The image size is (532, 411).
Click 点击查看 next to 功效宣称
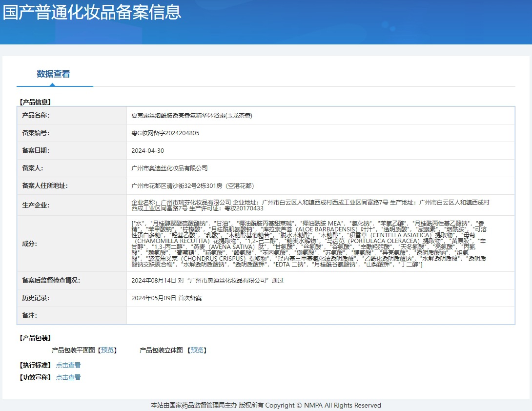coord(68,377)
